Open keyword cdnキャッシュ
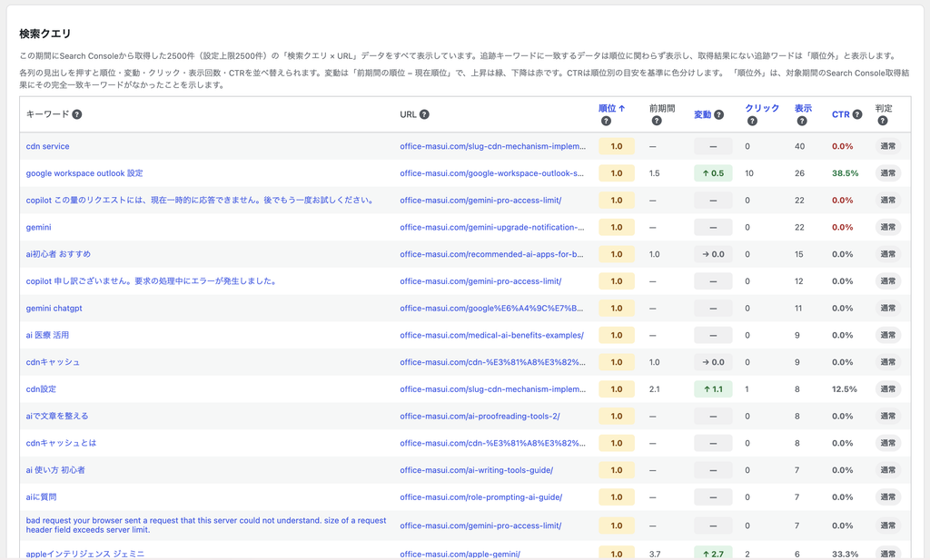 pyautogui.click(x=53, y=362)
